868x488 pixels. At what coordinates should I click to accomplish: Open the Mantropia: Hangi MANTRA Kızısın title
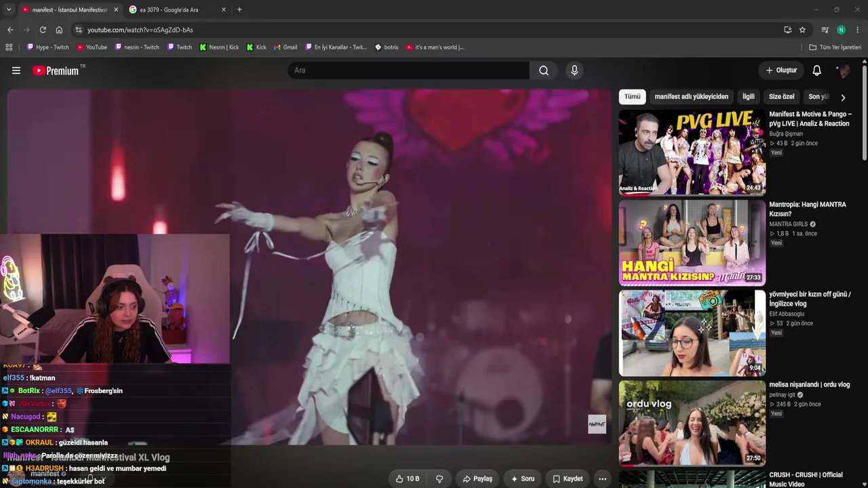(808, 209)
